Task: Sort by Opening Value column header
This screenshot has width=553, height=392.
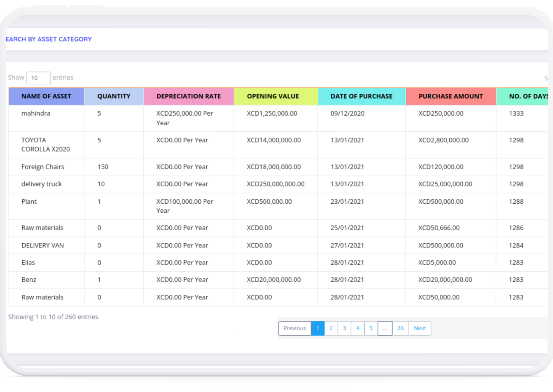Action: coord(273,96)
